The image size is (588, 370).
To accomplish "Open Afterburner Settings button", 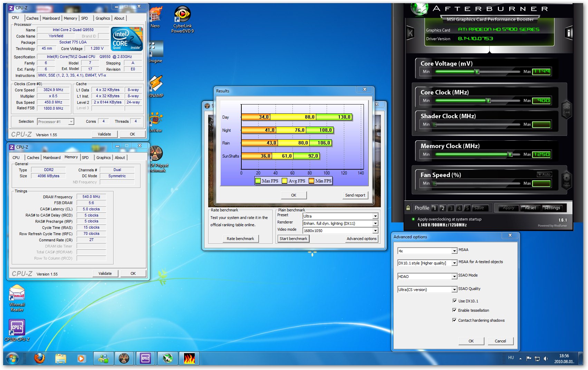I will tap(552, 208).
